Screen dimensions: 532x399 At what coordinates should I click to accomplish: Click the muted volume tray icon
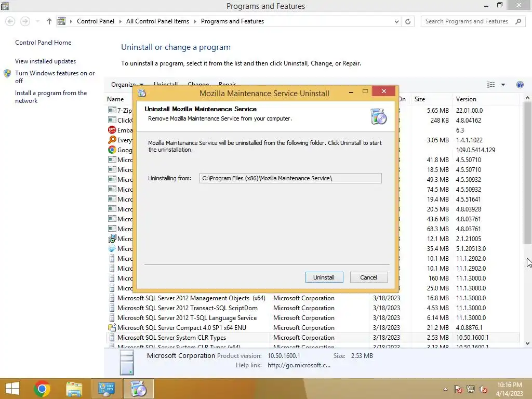point(483,389)
